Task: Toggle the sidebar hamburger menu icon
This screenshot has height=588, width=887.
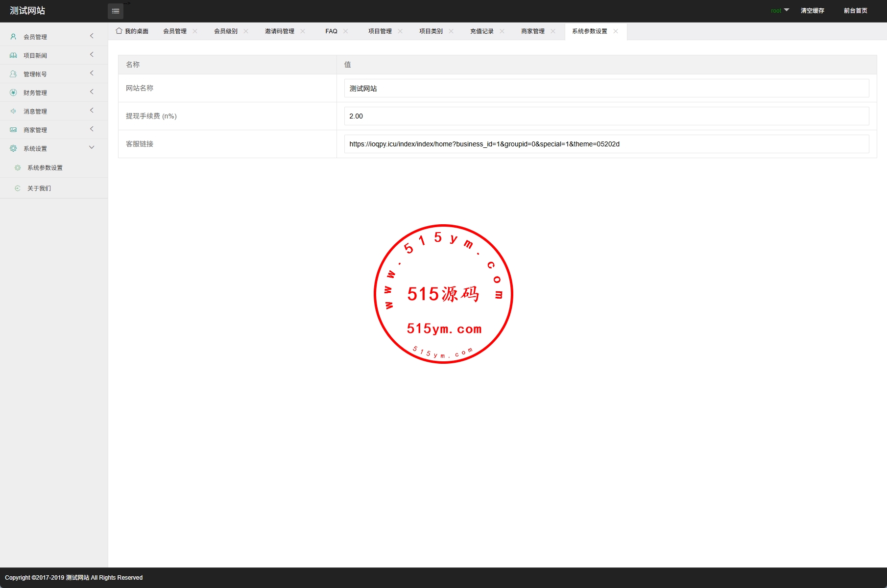Action: pos(116,11)
